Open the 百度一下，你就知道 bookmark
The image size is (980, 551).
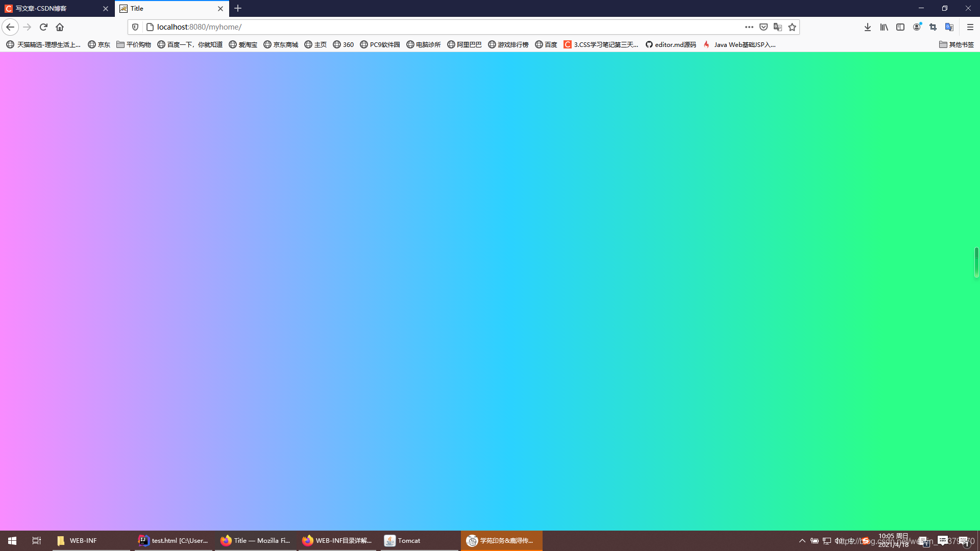coord(190,45)
